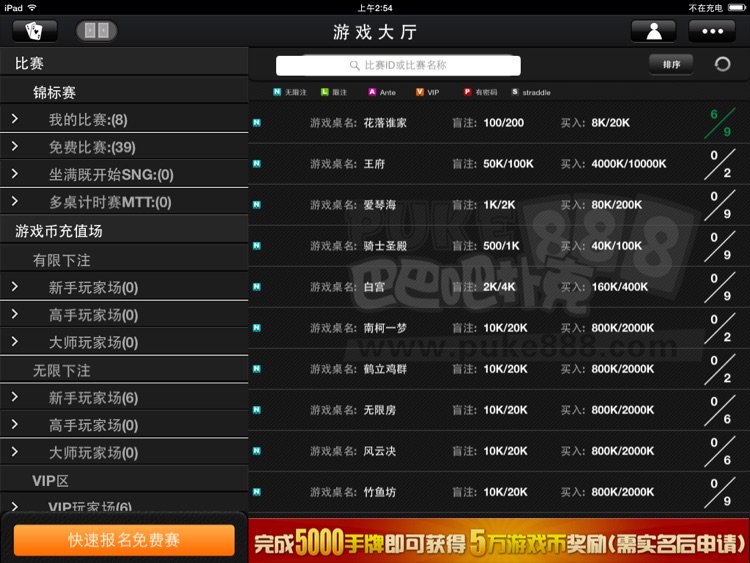Open table 花落谁家
Viewport: 750px width, 563px height.
pyautogui.click(x=499, y=122)
